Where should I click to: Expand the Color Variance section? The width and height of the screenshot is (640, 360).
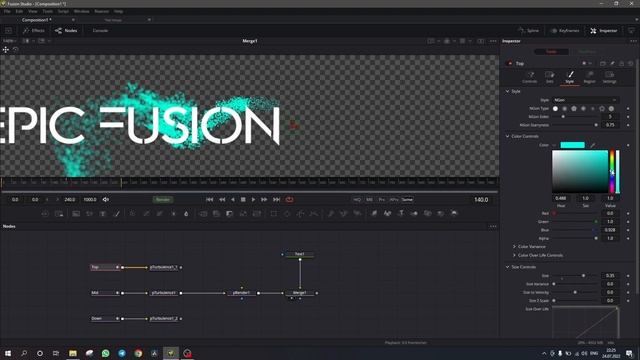(514, 247)
